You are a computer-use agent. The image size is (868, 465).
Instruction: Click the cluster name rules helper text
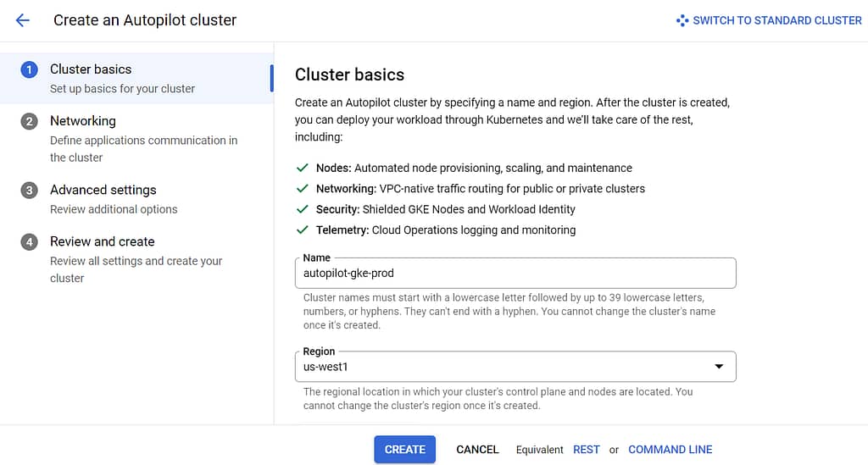coord(509,312)
